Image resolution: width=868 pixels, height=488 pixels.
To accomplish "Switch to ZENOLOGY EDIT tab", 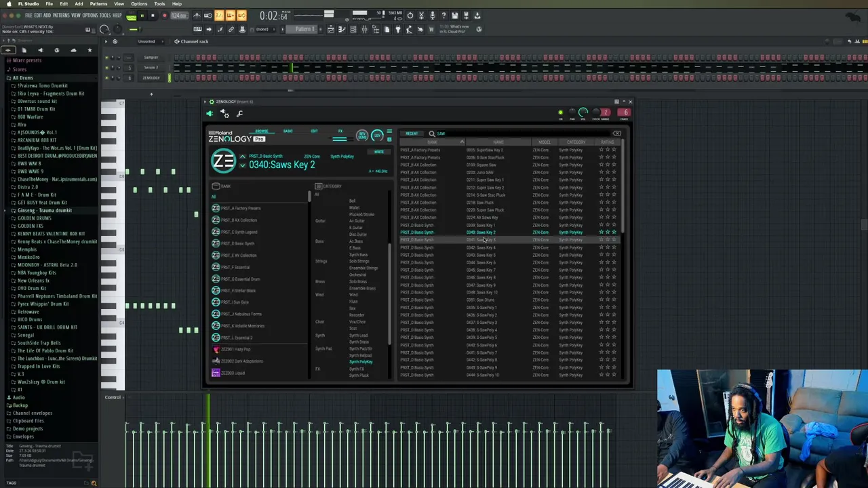I will click(314, 131).
